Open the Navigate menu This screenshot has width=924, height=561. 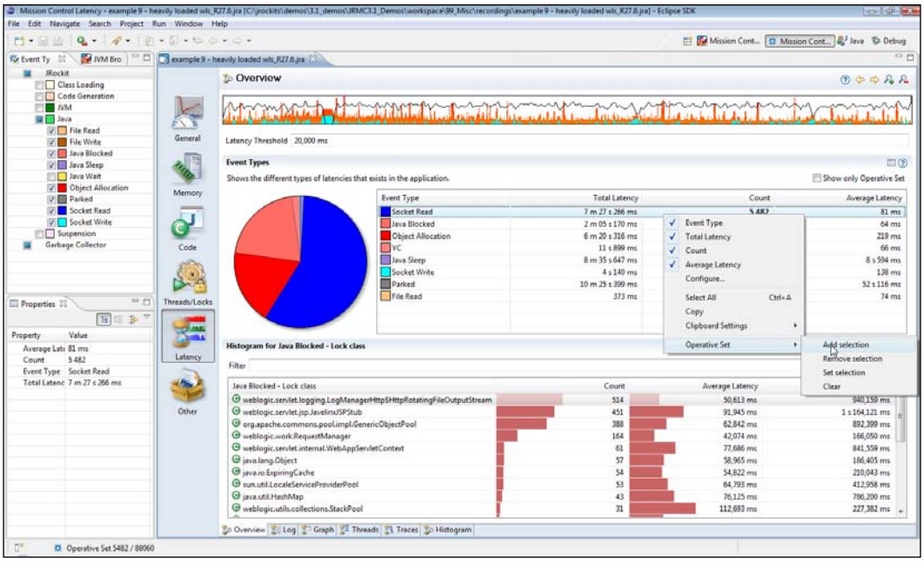pyautogui.click(x=65, y=23)
